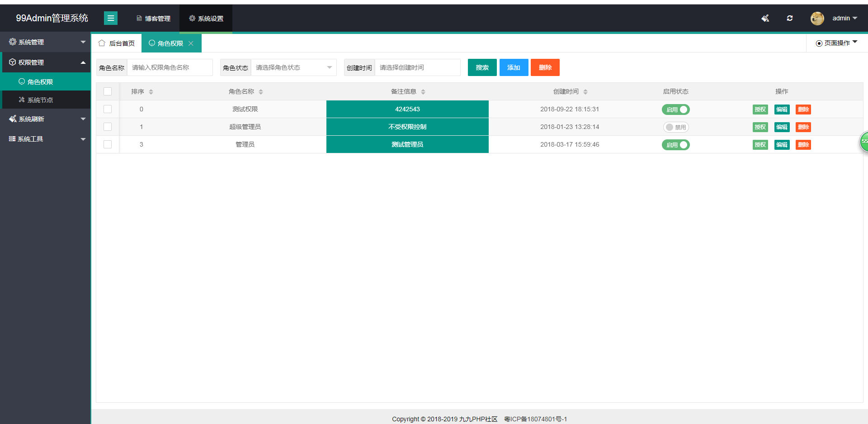Click the 后台首页 home tab
Image resolution: width=868 pixels, height=424 pixels.
point(117,43)
